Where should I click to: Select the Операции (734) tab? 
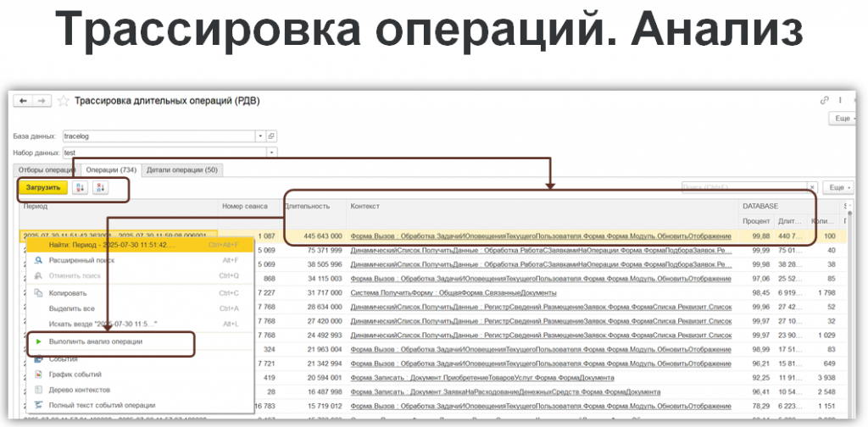click(x=111, y=169)
